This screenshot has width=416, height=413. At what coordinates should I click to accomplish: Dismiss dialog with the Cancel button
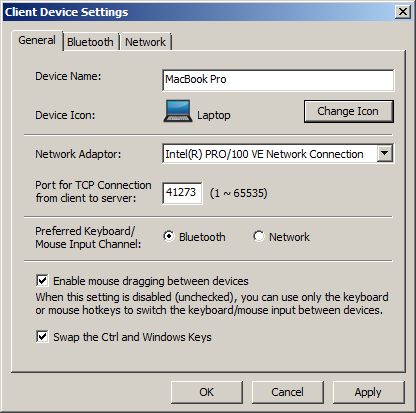point(287,392)
